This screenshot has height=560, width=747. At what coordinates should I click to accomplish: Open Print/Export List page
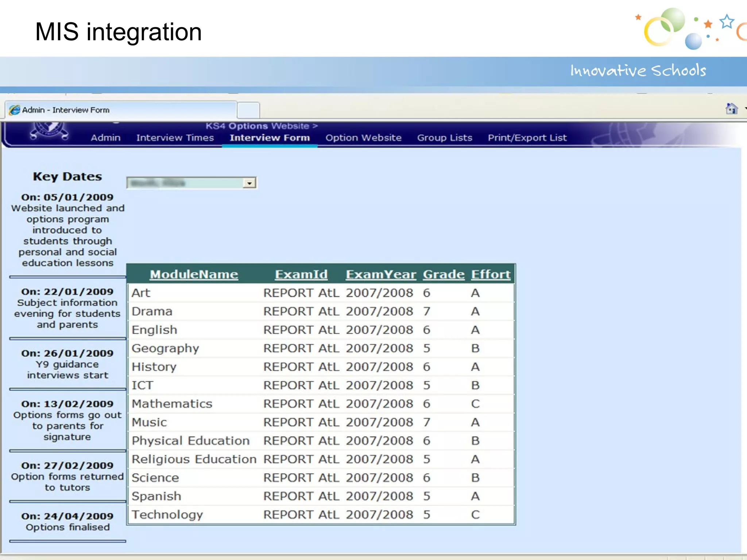(527, 138)
